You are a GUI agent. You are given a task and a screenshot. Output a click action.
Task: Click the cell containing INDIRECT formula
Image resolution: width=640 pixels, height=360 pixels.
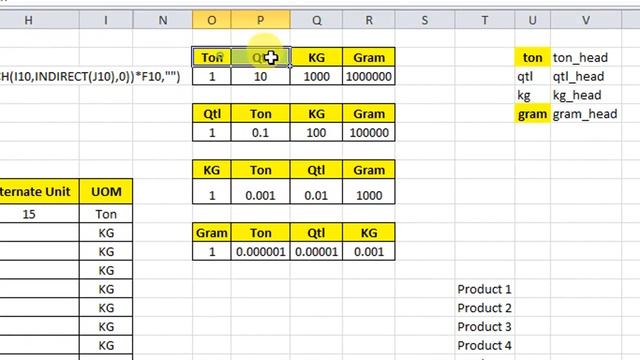(90, 76)
